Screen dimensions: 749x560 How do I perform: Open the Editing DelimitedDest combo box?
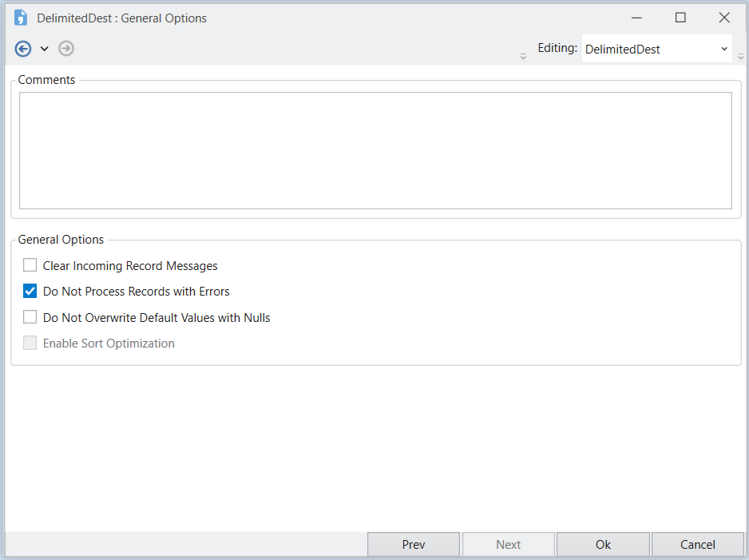pyautogui.click(x=656, y=49)
